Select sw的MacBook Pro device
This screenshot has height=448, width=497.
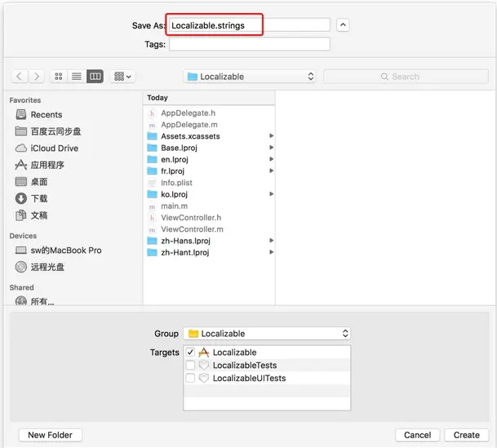coord(59,251)
